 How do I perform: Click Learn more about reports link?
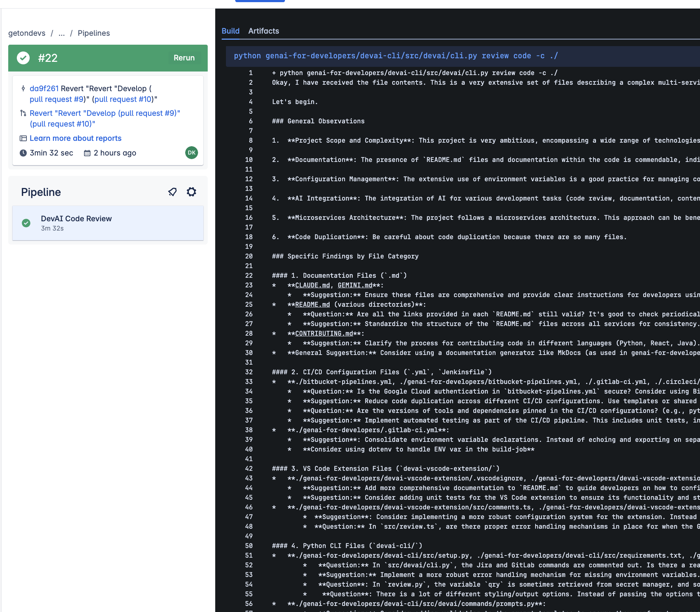coord(75,138)
